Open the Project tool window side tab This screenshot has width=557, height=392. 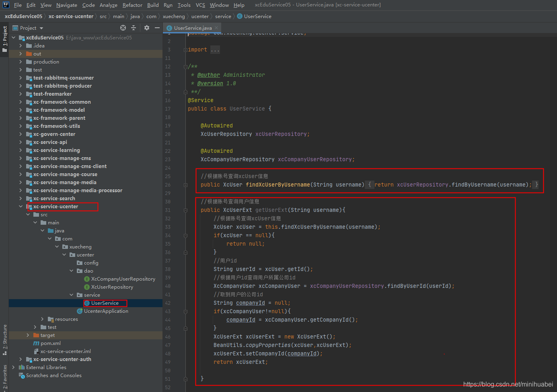pyautogui.click(x=5, y=39)
